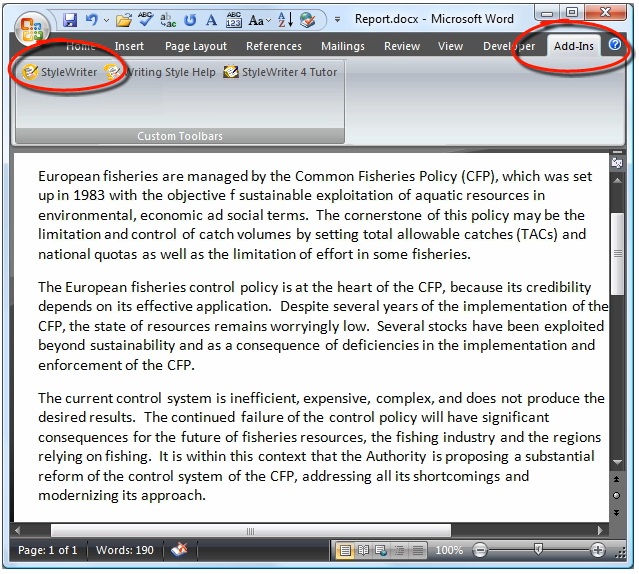Image resolution: width=639 pixels, height=574 pixels.
Task: Save the document with the floppy icon
Action: point(70,20)
